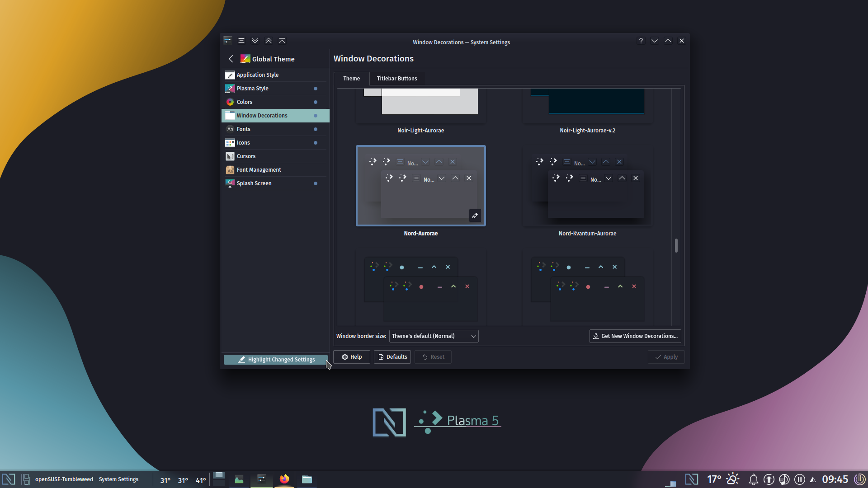Select the Splash Screen sidebar entry
This screenshot has height=488, width=868.
[275, 183]
